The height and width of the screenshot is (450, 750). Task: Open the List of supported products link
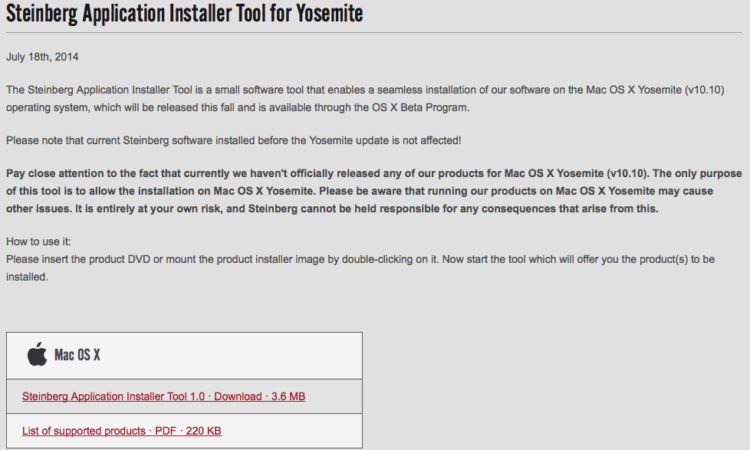click(121, 430)
